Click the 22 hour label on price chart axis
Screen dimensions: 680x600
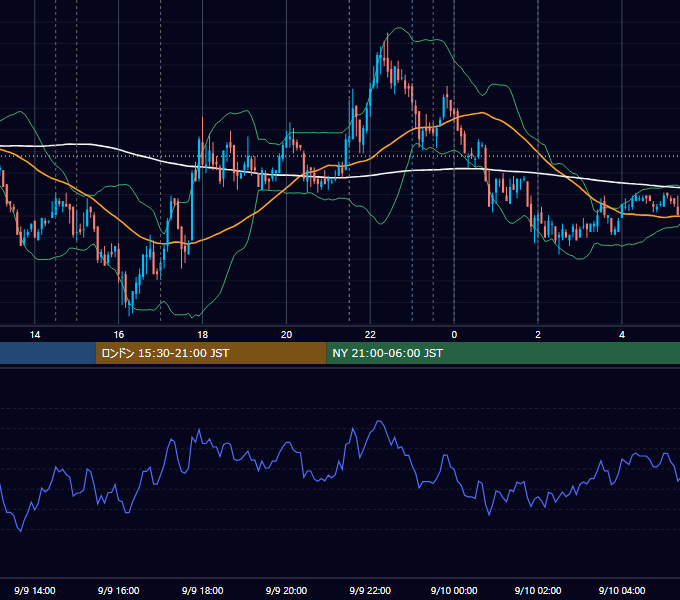point(370,335)
